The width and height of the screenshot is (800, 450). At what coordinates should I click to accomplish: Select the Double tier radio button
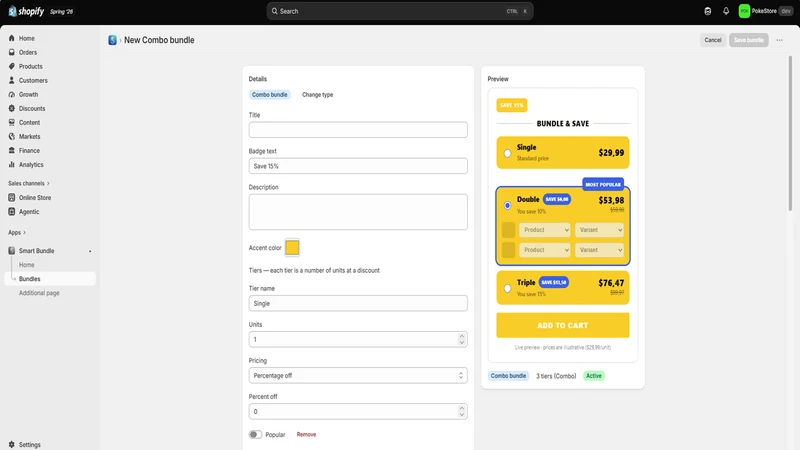[507, 205]
